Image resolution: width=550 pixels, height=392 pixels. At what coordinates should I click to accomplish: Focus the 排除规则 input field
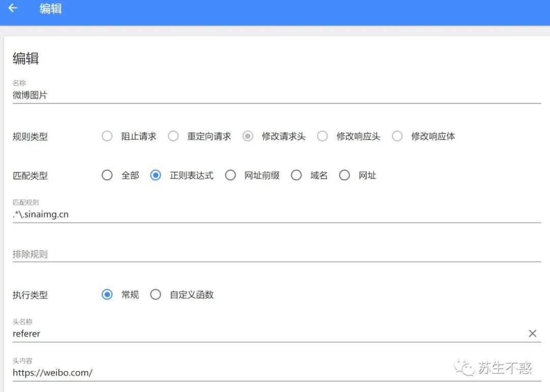tap(275, 254)
